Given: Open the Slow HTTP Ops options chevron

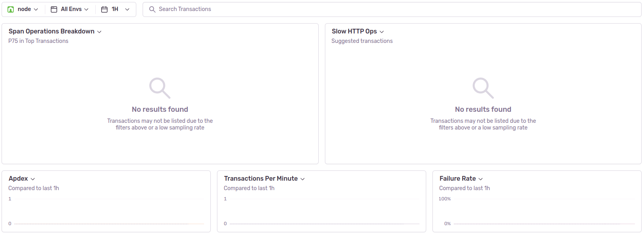Looking at the screenshot, I should 381,31.
